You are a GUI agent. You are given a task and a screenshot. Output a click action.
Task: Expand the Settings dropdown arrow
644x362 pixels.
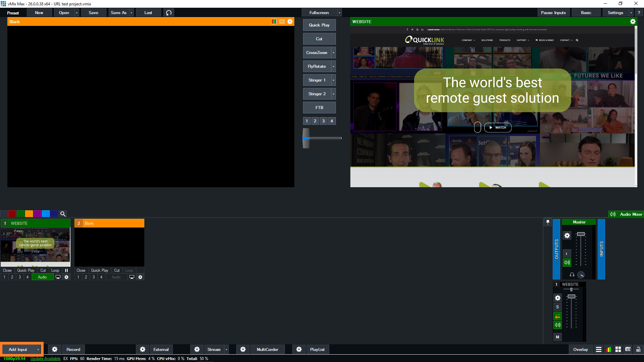tap(631, 13)
